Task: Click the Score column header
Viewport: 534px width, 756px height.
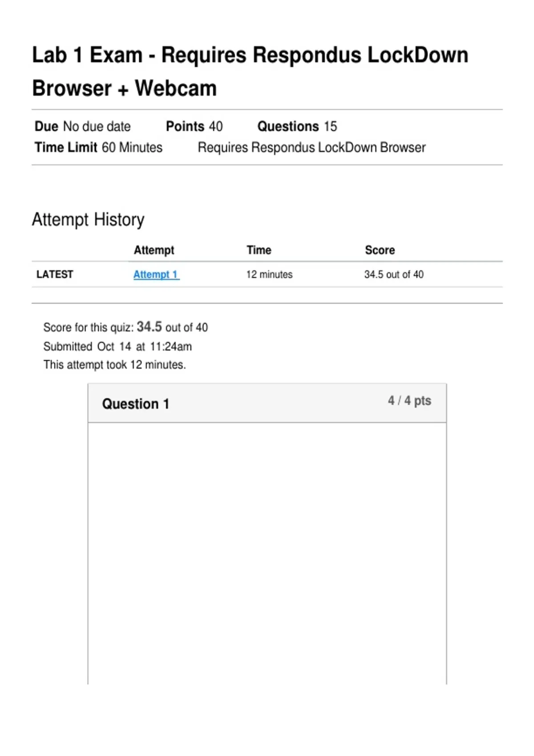Action: pyautogui.click(x=380, y=250)
